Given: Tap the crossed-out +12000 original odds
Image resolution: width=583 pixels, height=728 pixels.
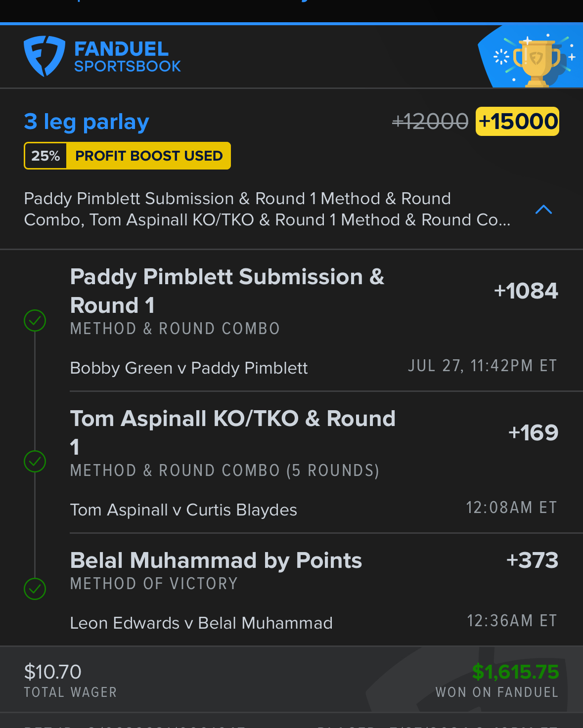Looking at the screenshot, I should tap(430, 121).
